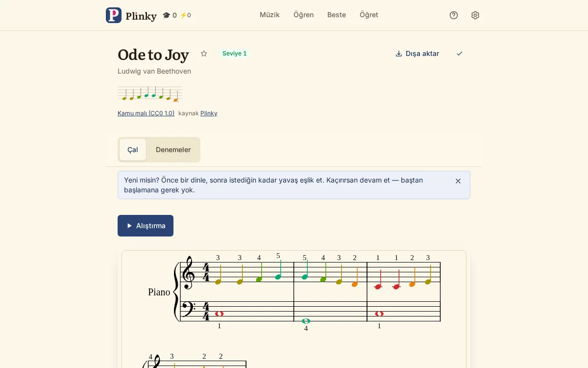This screenshot has width=588, height=368.
Task: Switch to the Denemeler tab
Action: [173, 150]
